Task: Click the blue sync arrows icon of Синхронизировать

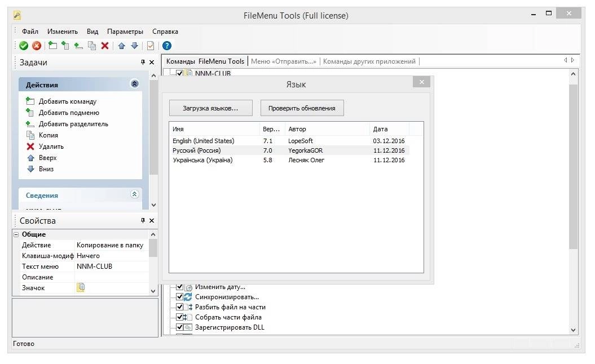Action: [x=188, y=297]
